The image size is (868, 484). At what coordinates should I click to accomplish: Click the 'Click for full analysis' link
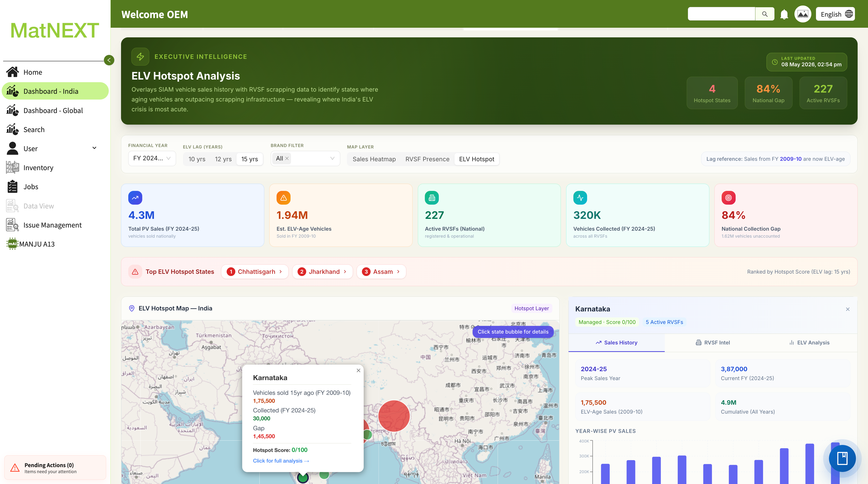coord(281,460)
